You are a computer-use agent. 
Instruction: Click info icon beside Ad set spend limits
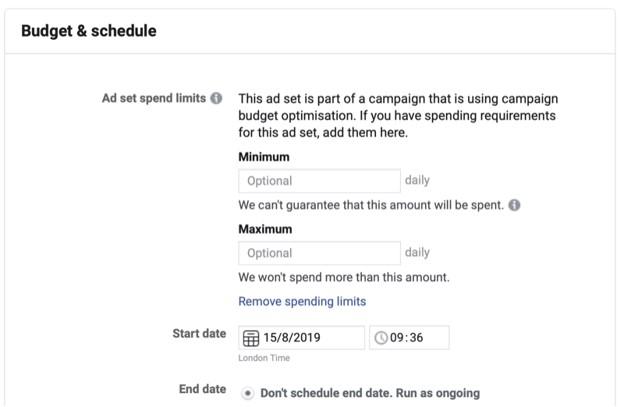(216, 99)
